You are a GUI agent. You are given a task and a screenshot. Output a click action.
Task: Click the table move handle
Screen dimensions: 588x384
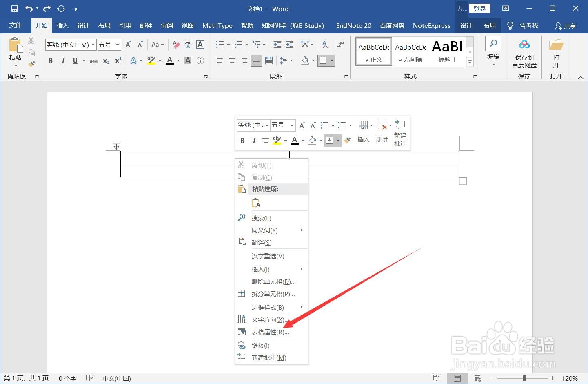pyautogui.click(x=116, y=147)
